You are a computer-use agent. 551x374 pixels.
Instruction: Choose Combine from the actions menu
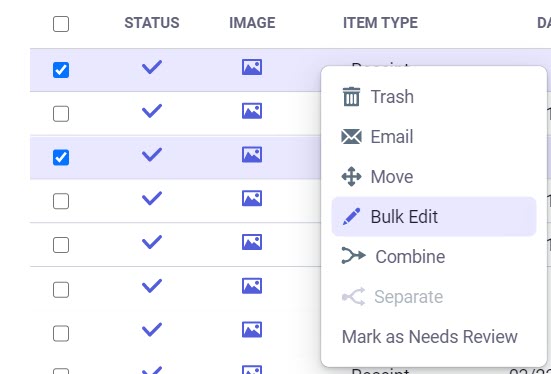[x=410, y=257]
